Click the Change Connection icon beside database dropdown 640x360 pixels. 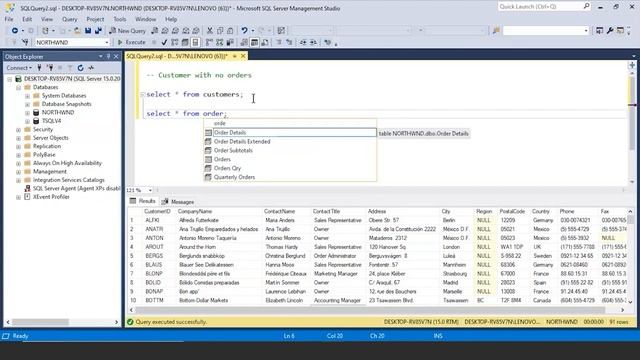pyautogui.click(x=25, y=42)
